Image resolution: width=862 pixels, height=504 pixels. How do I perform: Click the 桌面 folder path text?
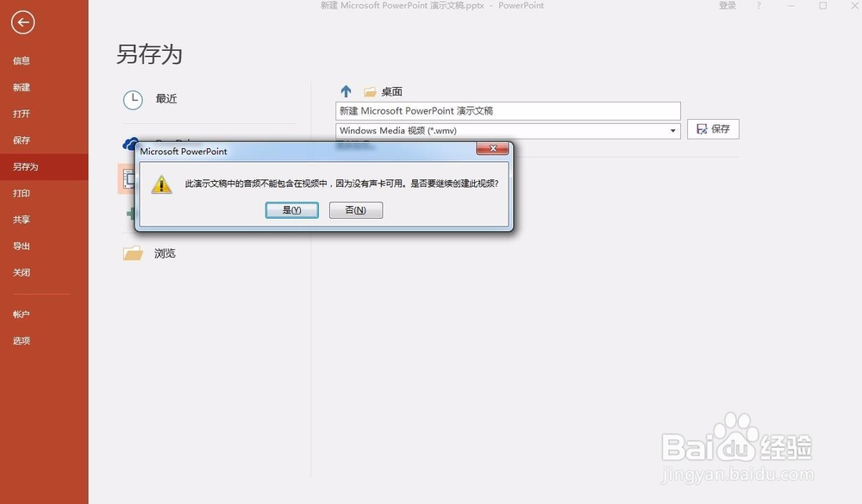pos(392,92)
